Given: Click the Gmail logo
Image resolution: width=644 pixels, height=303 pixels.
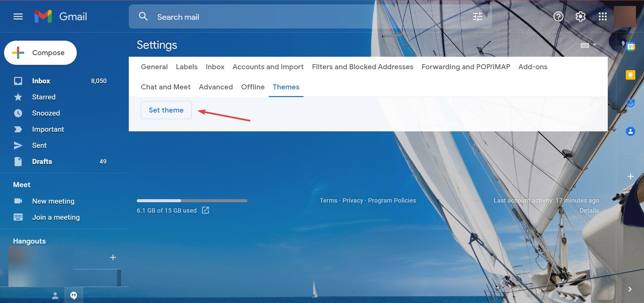Looking at the screenshot, I should pyautogui.click(x=61, y=16).
